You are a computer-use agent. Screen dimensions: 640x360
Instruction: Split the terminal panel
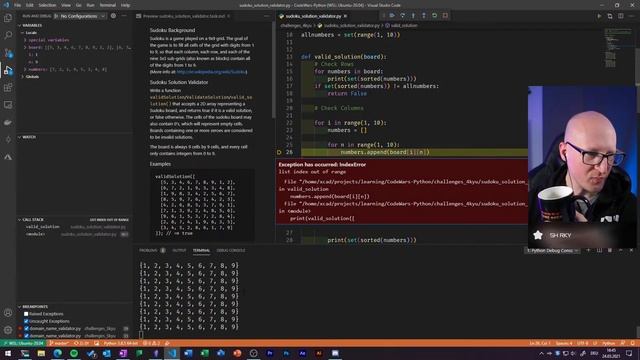[599, 250]
